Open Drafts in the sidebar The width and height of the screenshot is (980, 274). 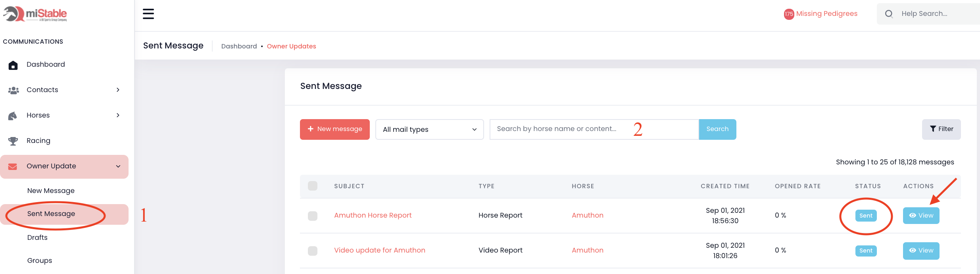tap(37, 237)
